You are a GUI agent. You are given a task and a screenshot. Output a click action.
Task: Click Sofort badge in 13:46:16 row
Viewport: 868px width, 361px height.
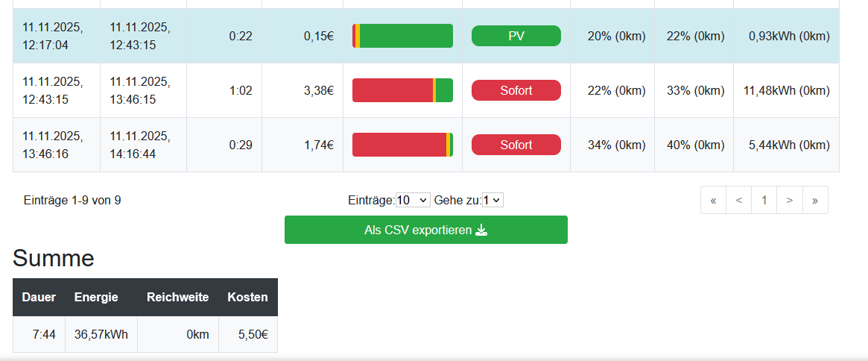pyautogui.click(x=516, y=145)
